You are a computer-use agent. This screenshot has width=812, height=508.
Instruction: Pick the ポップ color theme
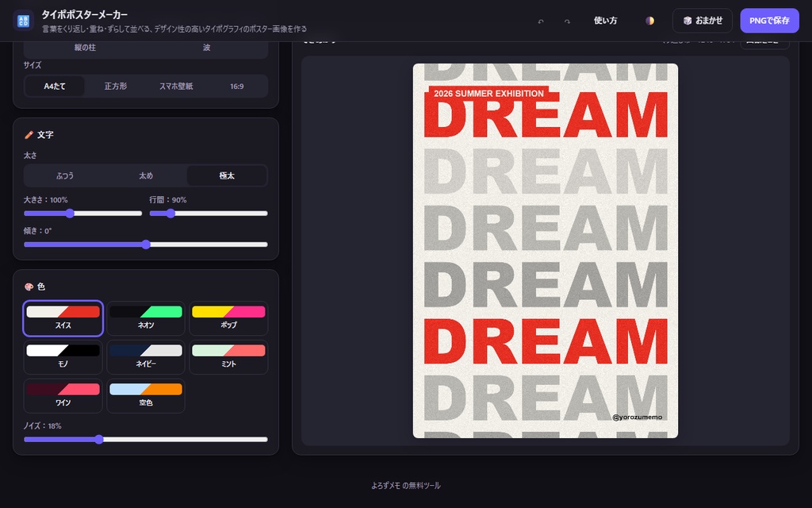228,318
